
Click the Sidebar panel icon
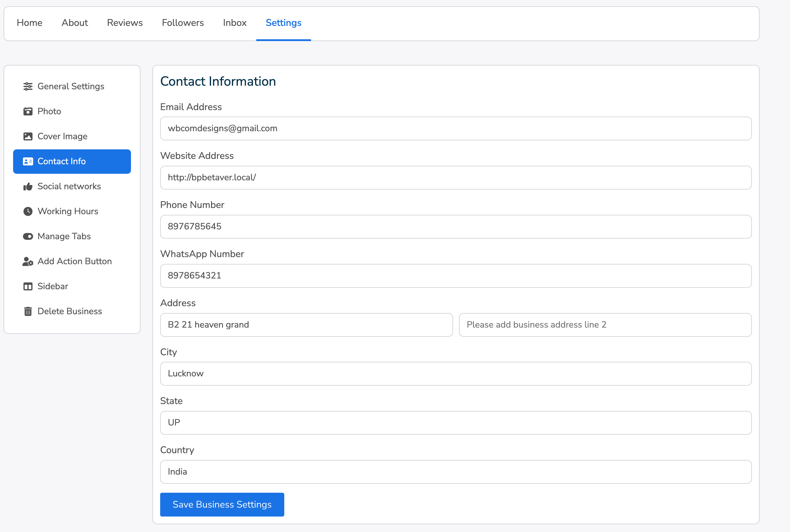[28, 286]
